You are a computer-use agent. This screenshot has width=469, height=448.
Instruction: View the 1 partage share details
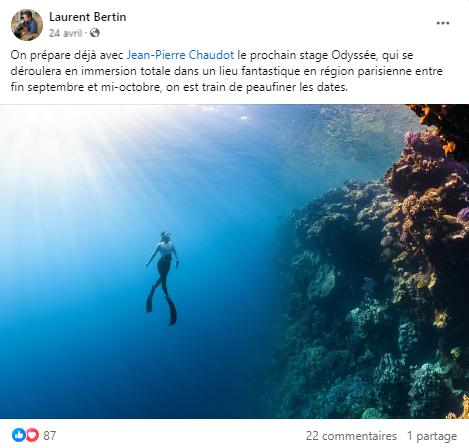pos(432,436)
